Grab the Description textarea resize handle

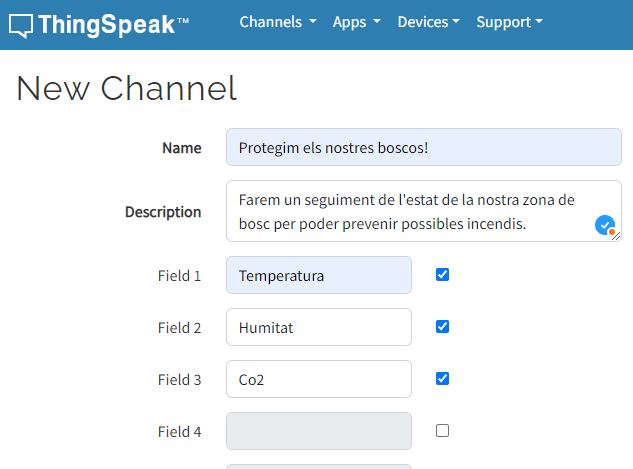(x=616, y=236)
